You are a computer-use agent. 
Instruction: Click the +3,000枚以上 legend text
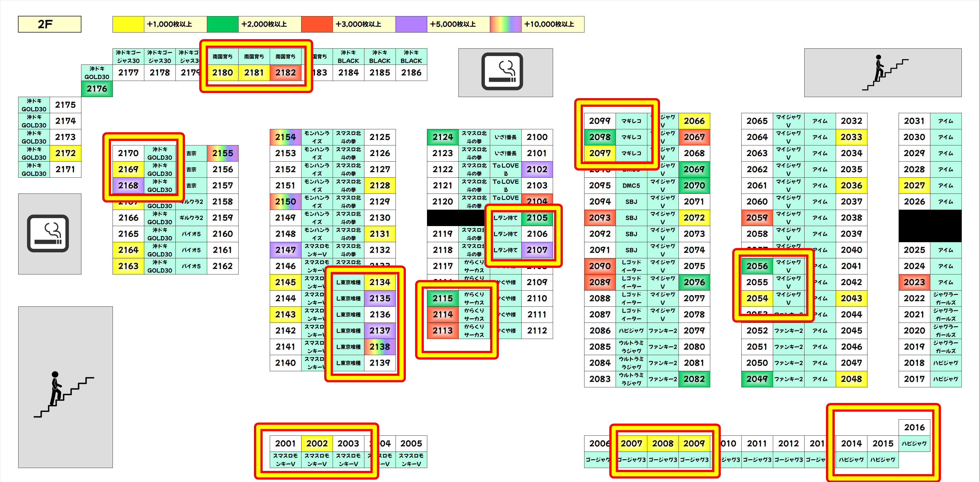(358, 24)
